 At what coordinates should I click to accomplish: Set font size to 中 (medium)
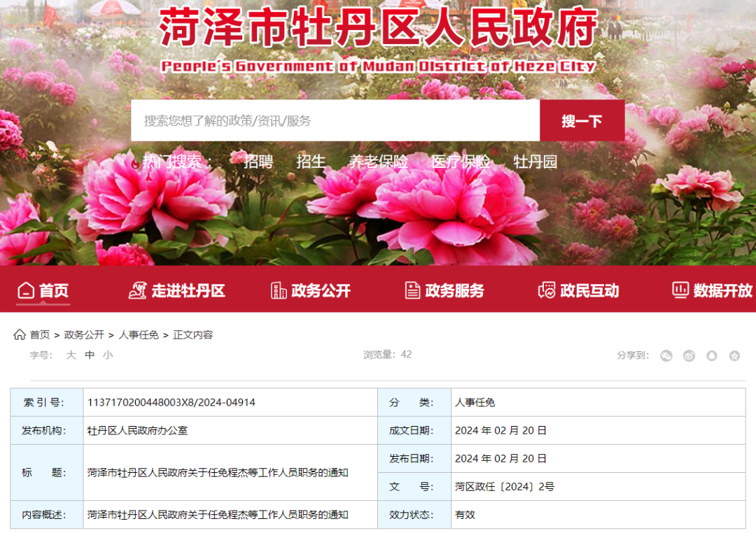pyautogui.click(x=90, y=355)
